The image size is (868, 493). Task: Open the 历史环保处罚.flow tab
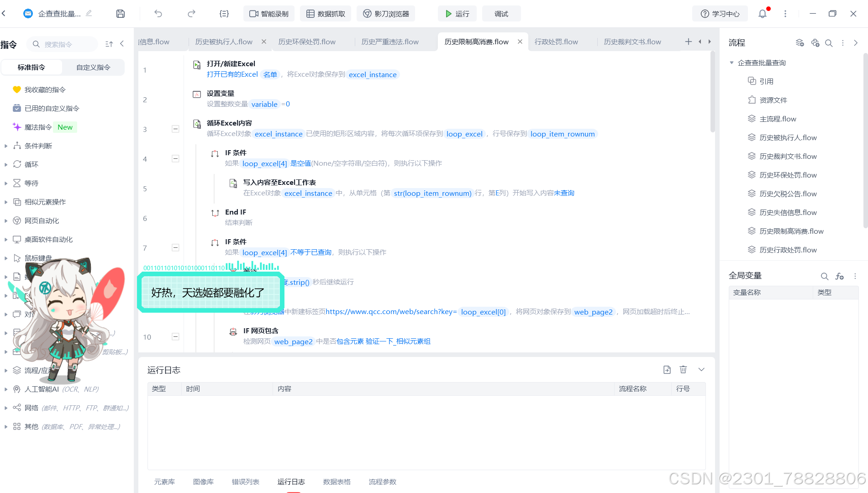pyautogui.click(x=307, y=42)
